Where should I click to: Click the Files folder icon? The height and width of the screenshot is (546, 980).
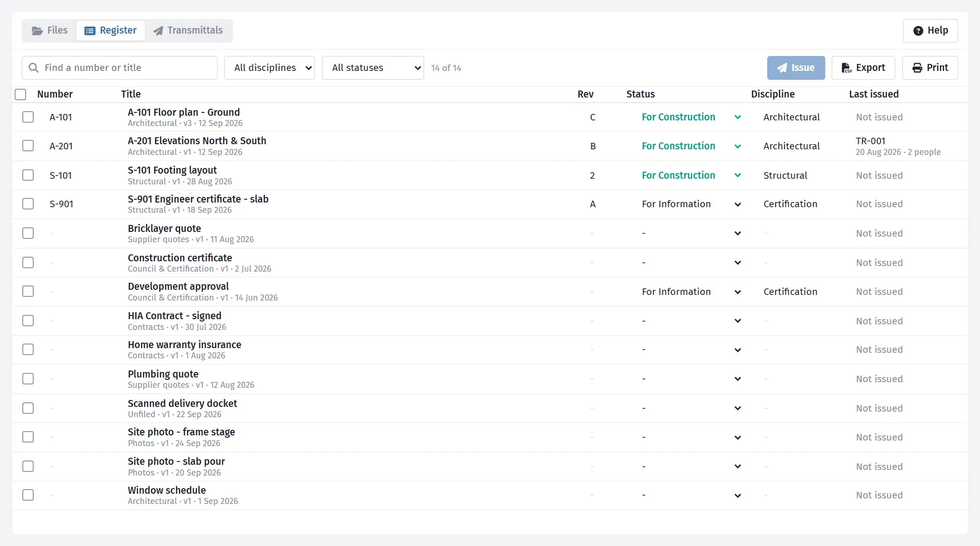37,31
